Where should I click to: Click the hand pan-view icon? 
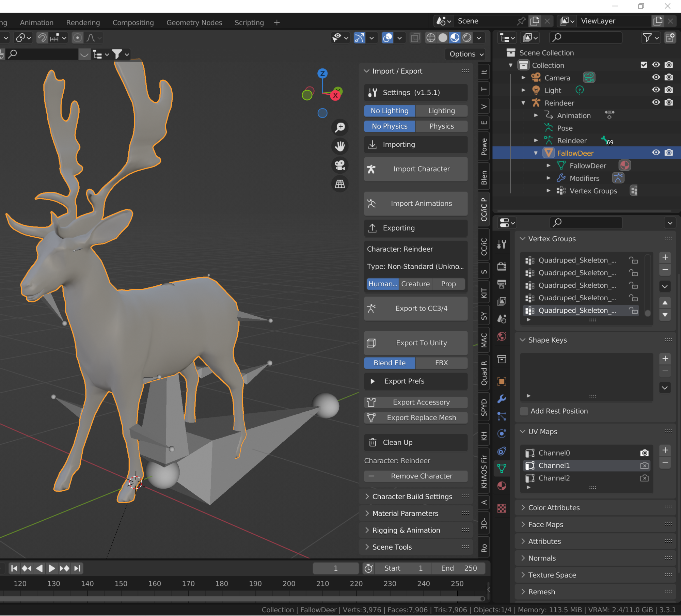pos(340,146)
